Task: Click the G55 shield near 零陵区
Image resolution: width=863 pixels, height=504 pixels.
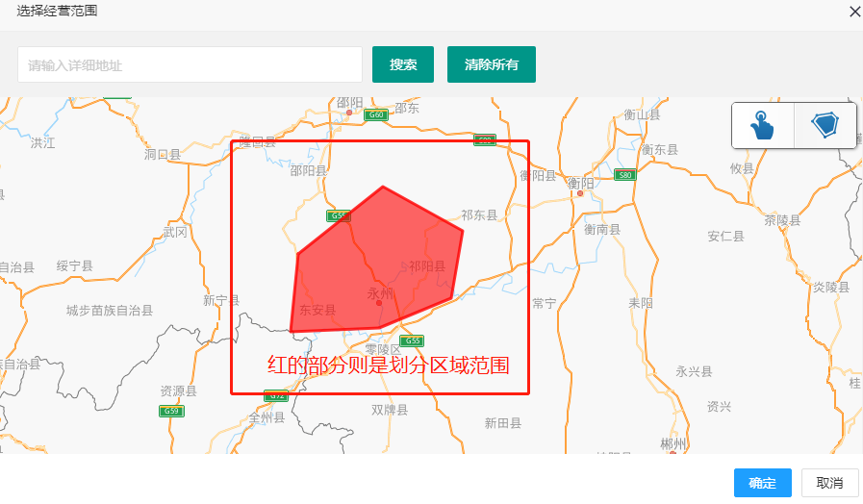Action: coord(412,340)
